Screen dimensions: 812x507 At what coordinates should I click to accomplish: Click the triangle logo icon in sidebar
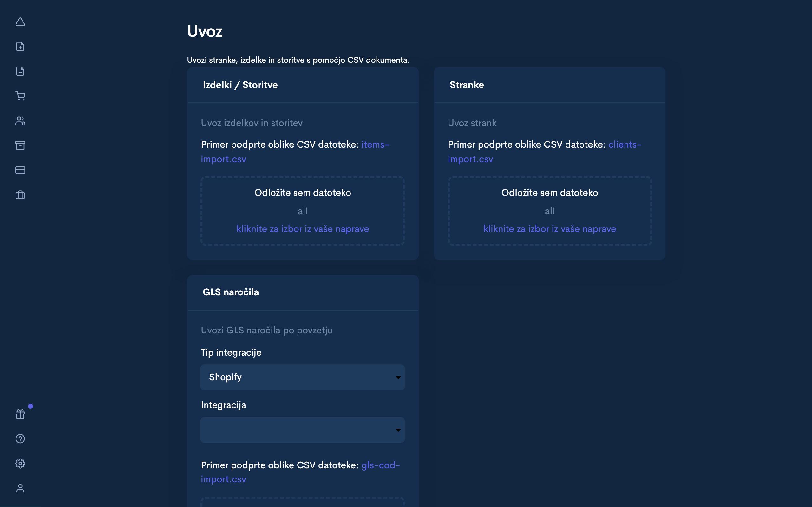(x=20, y=22)
